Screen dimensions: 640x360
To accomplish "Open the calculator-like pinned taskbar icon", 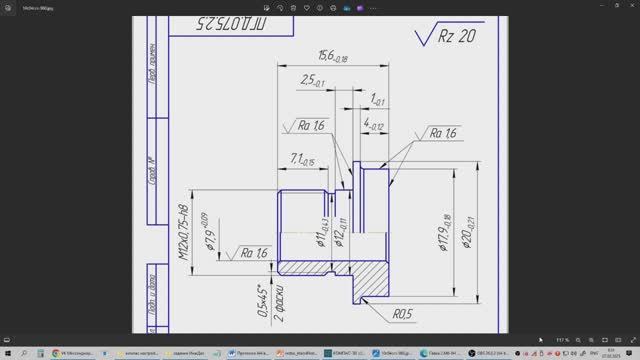I will click(40, 353).
